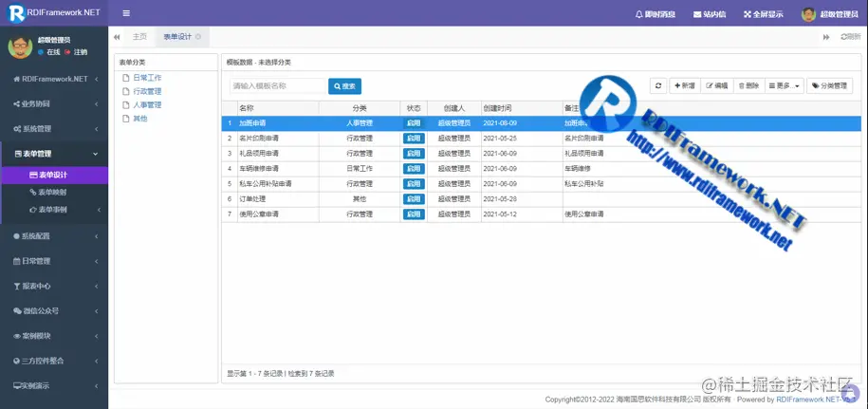Open the 站内信 envelope inbox
The width and height of the screenshot is (868, 409).
point(710,14)
